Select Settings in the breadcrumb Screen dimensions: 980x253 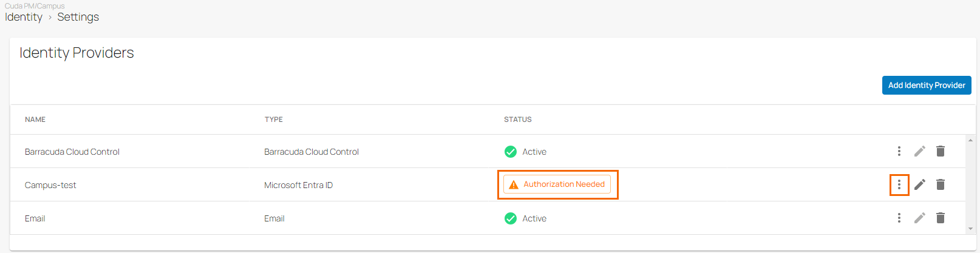coord(78,17)
